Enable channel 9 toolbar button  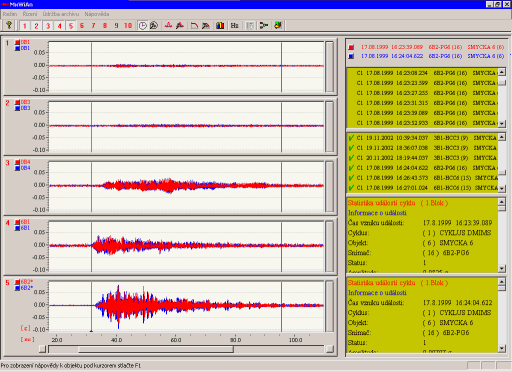point(116,26)
